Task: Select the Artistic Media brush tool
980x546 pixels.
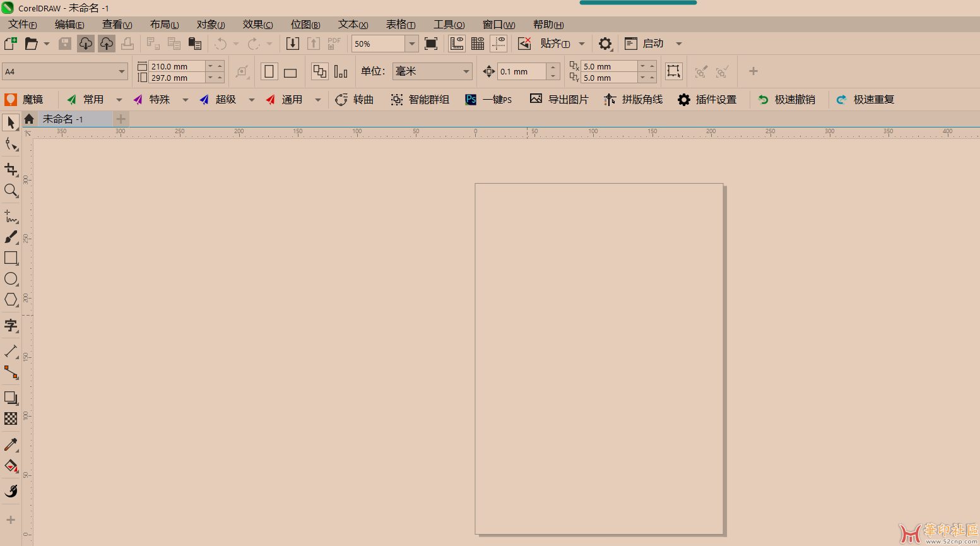Action: 11,237
